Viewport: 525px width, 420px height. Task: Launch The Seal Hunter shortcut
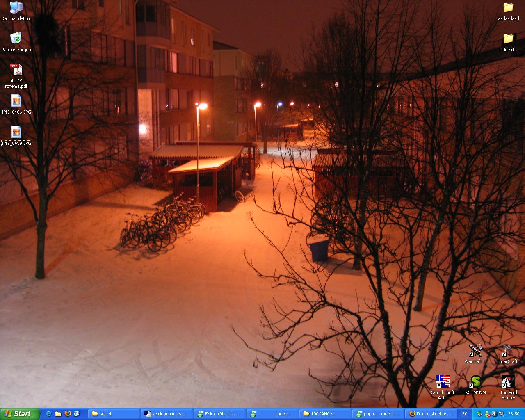tap(508, 382)
